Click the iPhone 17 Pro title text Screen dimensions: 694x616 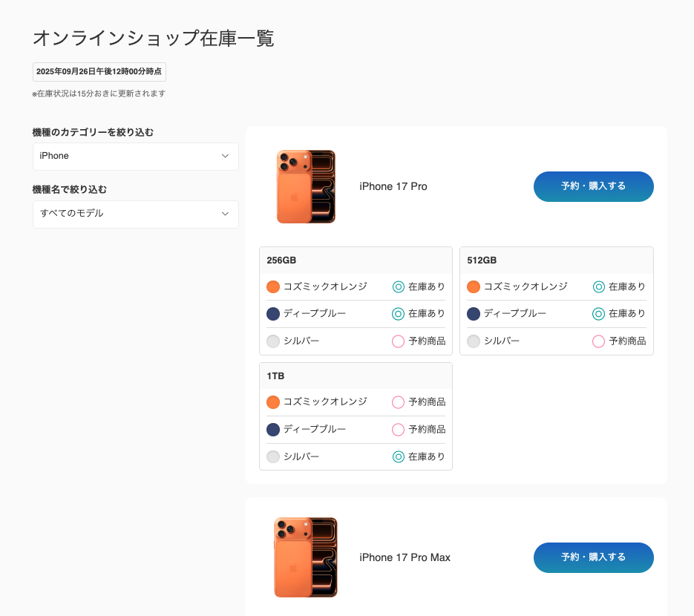coord(393,186)
